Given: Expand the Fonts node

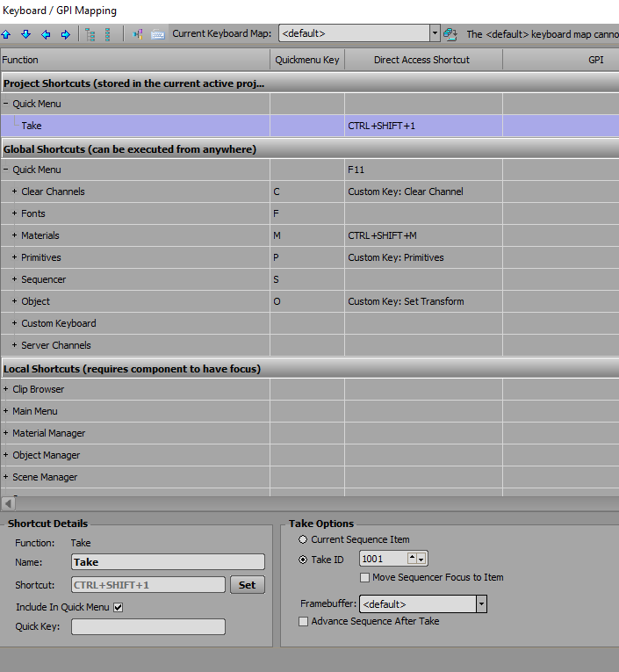Looking at the screenshot, I should click(x=15, y=213).
